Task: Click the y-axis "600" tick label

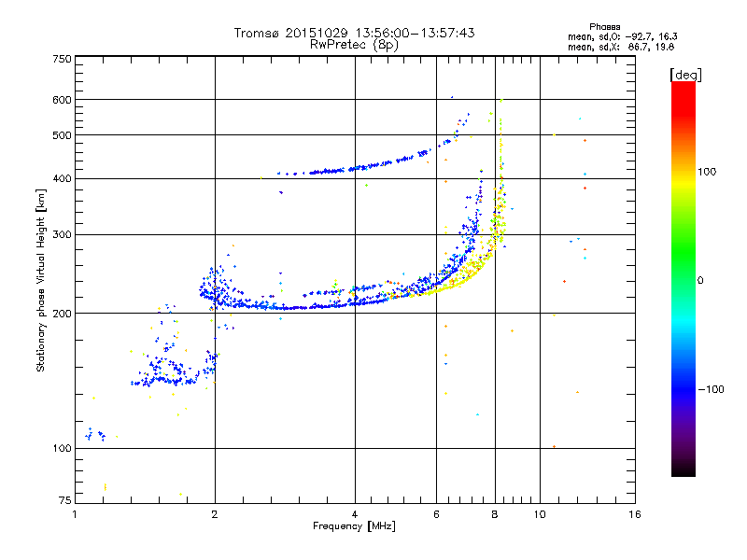Action: [63, 100]
